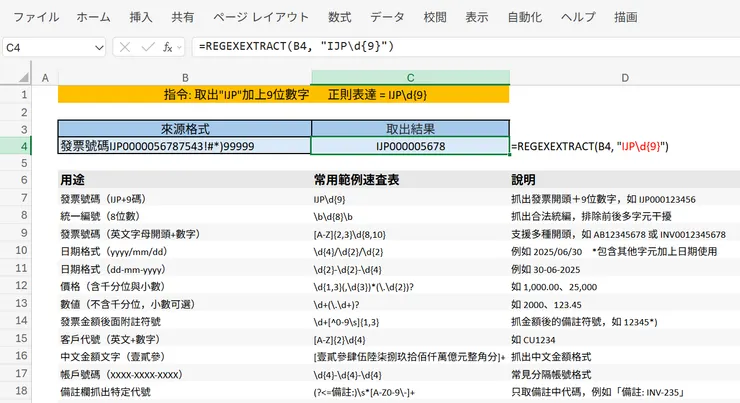Select pattern cell \d{2}-\d{2}-\d{4}
Screen dimensions: 740x403
click(x=410, y=269)
